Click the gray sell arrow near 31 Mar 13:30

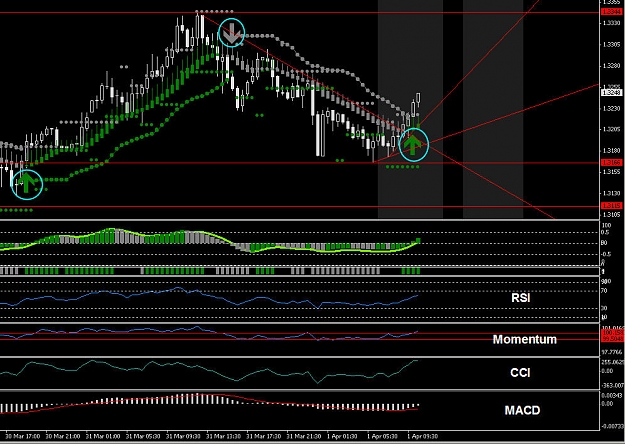click(x=231, y=34)
